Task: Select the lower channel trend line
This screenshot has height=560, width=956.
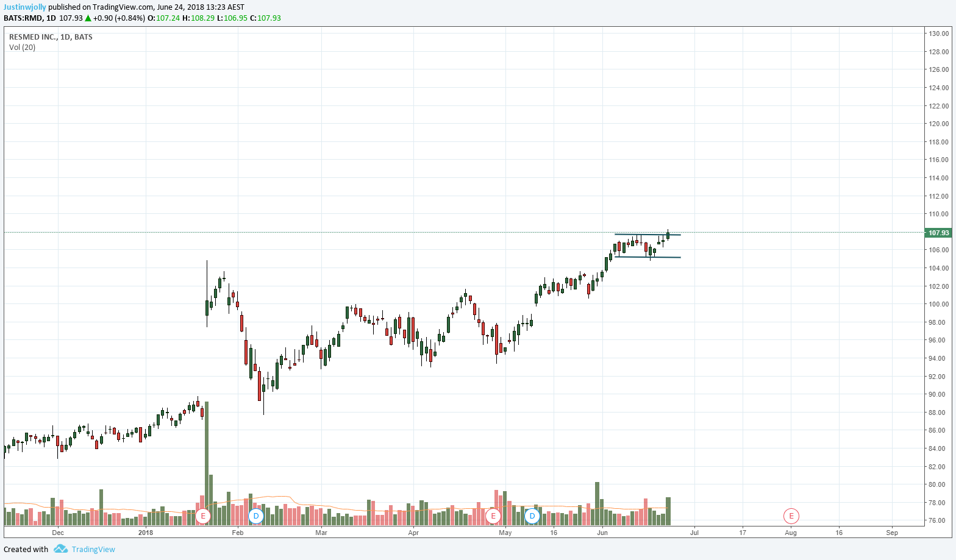Action: [647, 257]
